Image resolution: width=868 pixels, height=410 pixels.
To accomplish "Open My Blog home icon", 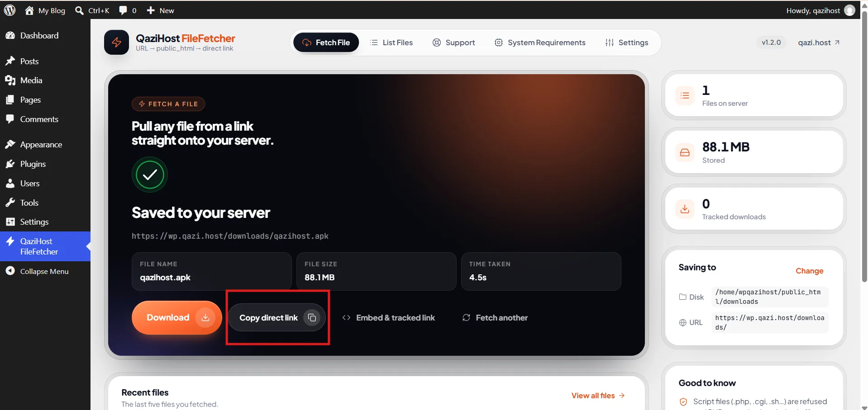I will click(x=29, y=10).
